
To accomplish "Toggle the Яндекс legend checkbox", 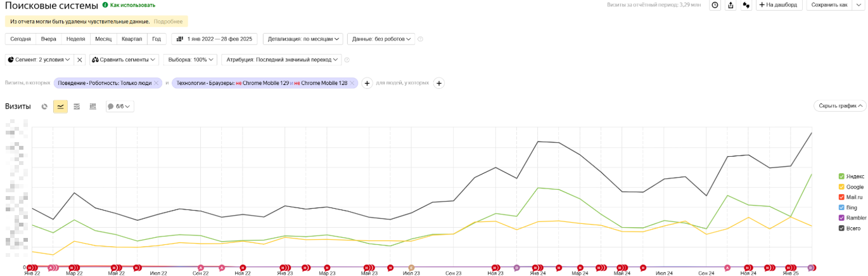I will pos(841,176).
